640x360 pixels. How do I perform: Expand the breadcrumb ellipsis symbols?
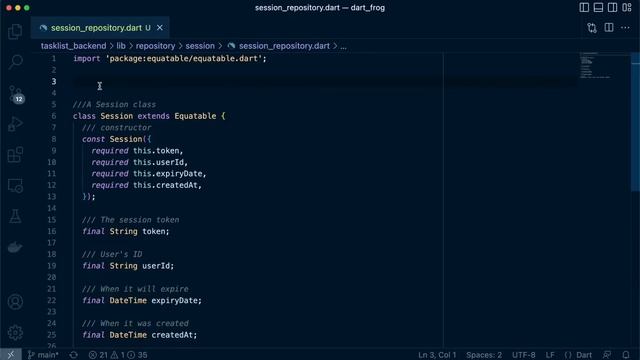tap(343, 46)
